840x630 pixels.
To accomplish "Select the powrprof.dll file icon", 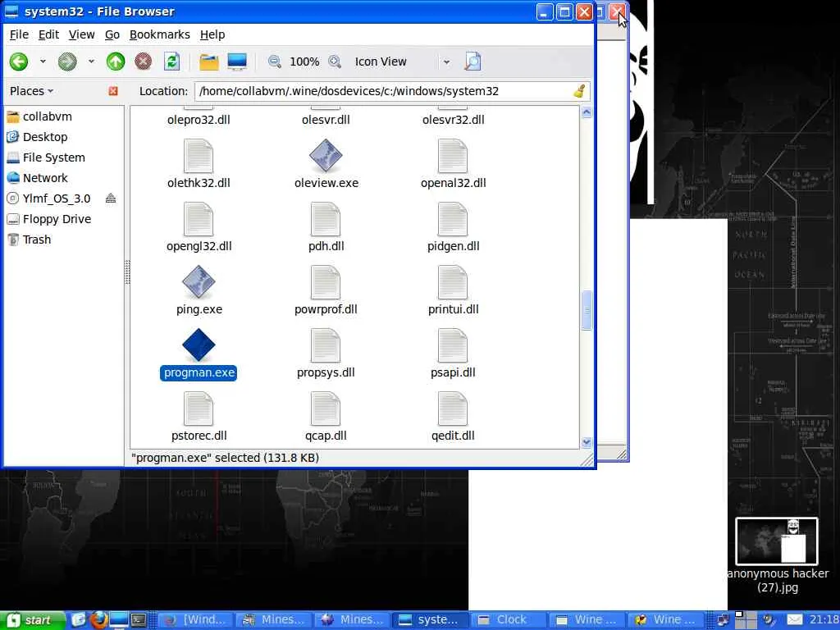I will 326,282.
